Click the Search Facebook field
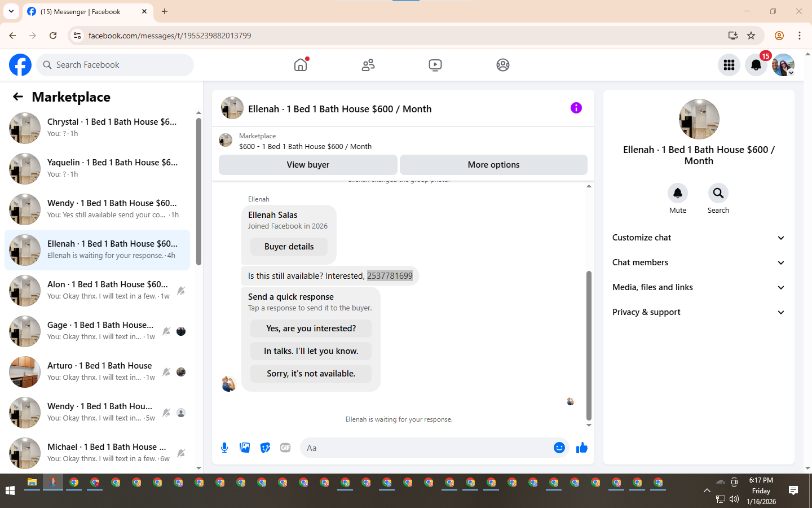The height and width of the screenshot is (508, 812). point(115,65)
